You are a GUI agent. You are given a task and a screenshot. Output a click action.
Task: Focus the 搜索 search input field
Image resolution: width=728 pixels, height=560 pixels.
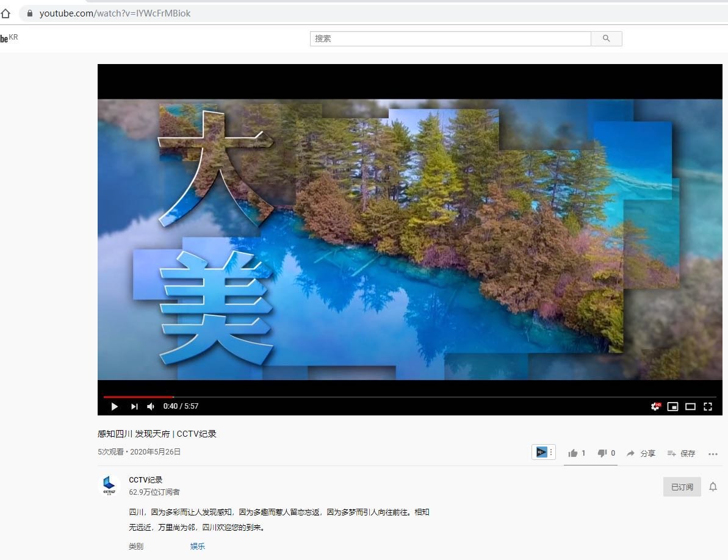pyautogui.click(x=450, y=38)
